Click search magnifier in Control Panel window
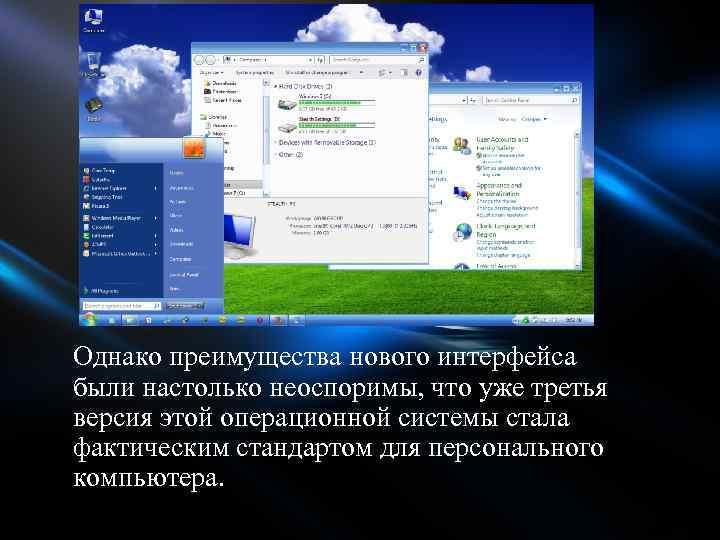The image size is (720, 540). click(x=574, y=100)
